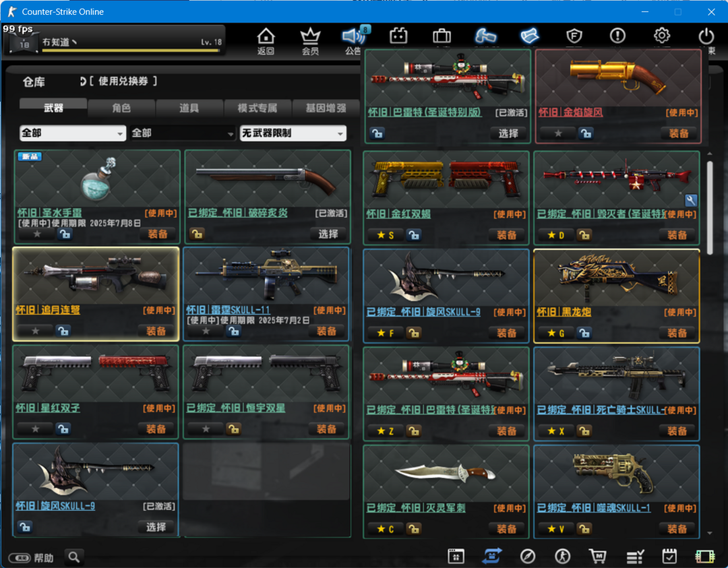
Task: Switch to the 道具 tab
Action: [189, 108]
